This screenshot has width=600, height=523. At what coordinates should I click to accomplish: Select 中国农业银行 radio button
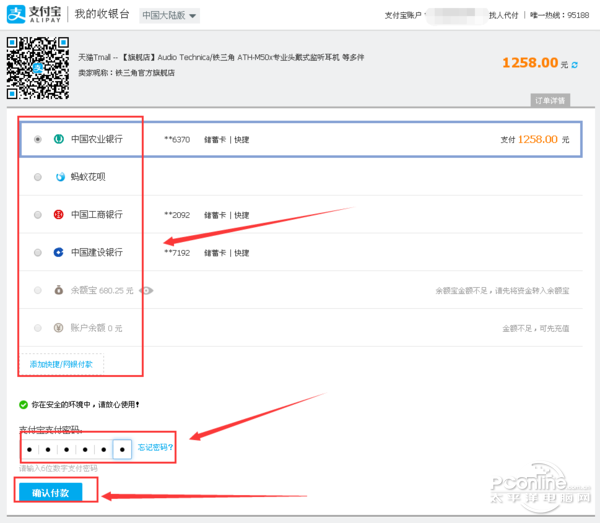[38, 139]
